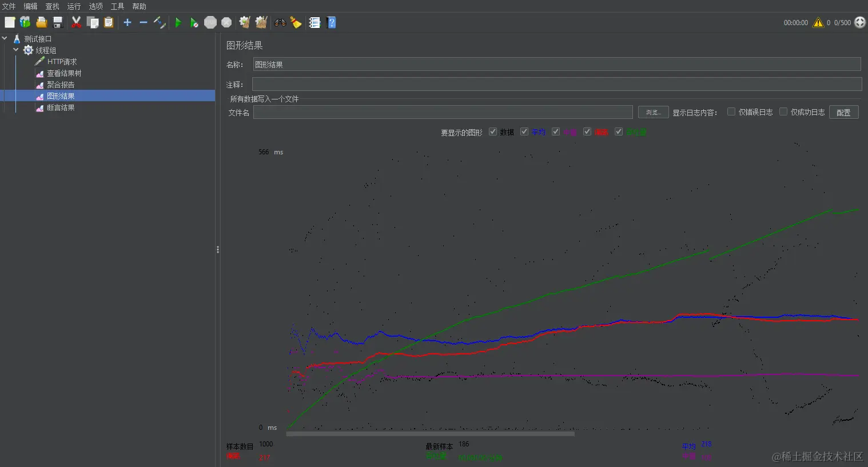
Task: Select HTTP请求 in the tree
Action: coord(62,62)
